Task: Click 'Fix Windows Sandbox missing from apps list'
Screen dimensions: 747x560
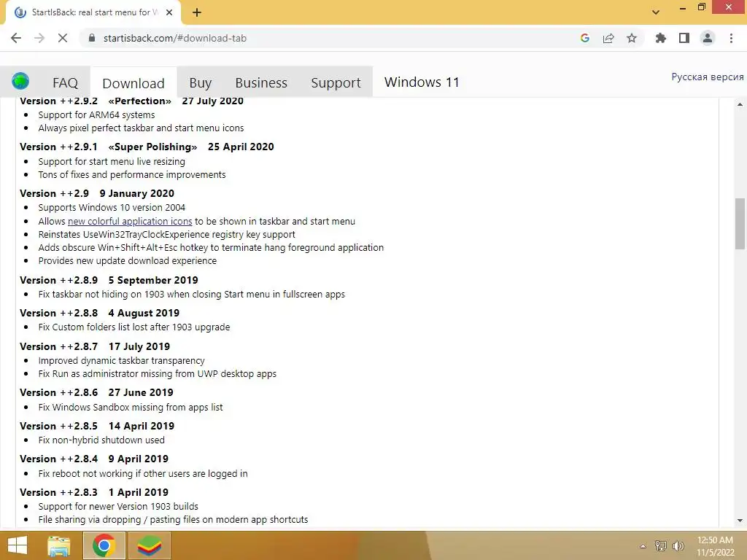Action: (x=130, y=407)
